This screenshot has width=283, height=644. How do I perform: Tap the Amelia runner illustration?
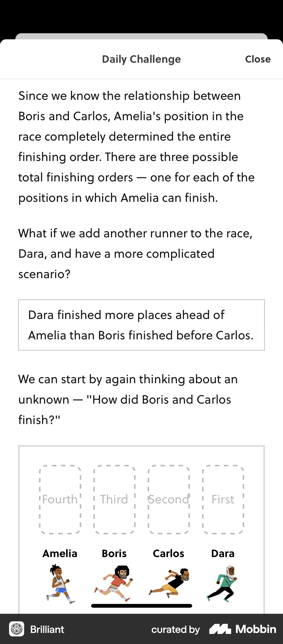click(60, 584)
